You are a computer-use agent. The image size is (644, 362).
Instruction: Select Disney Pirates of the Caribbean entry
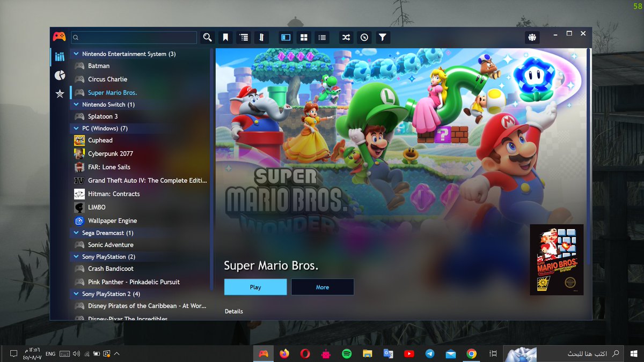[140, 306]
